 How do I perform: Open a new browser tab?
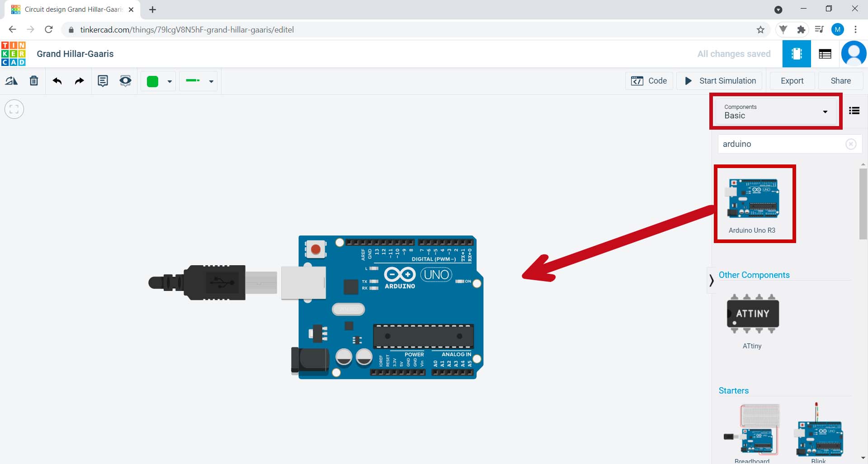(153, 9)
